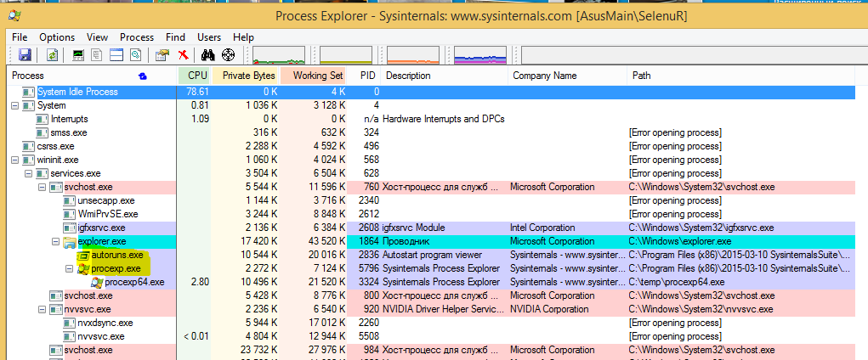The image size is (868, 360).
Task: Open Properties toolbar icon
Action: [x=162, y=55]
